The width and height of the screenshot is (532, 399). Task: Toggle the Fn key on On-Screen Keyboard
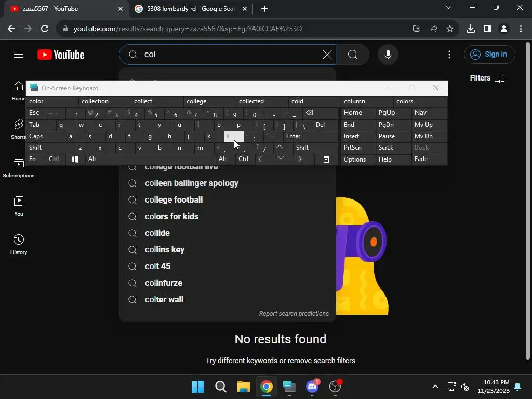click(x=36, y=159)
